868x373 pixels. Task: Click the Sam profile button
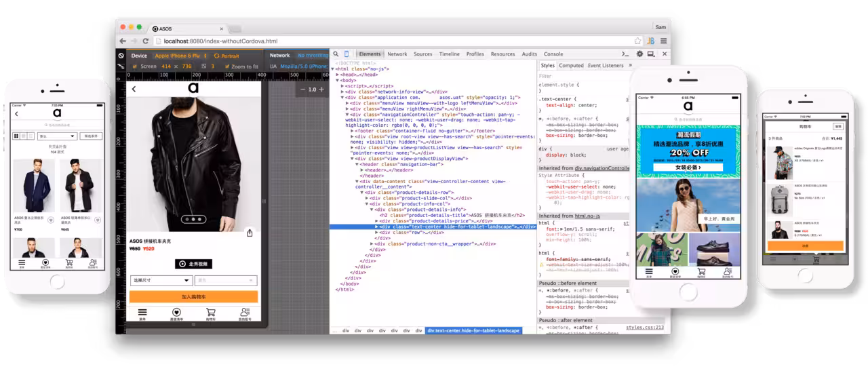coord(660,27)
